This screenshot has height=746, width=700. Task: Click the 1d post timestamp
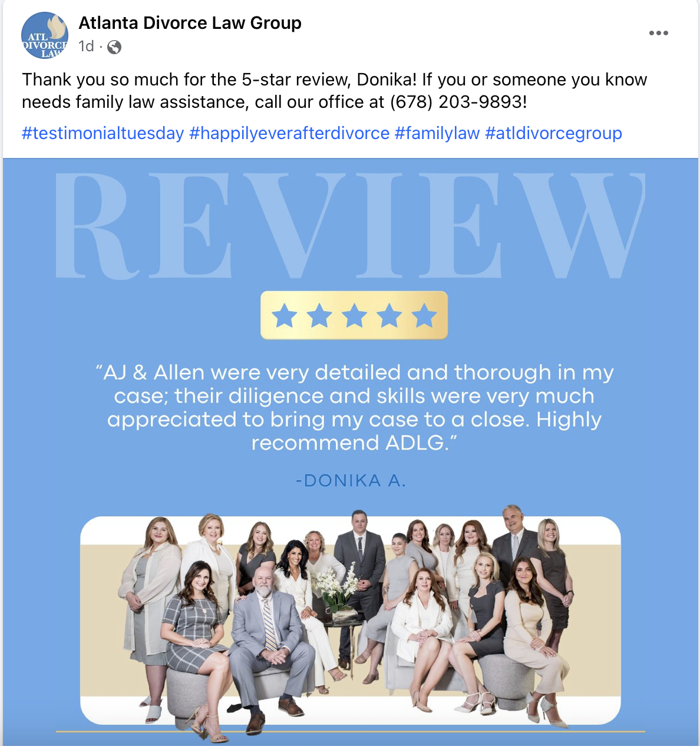(86, 47)
